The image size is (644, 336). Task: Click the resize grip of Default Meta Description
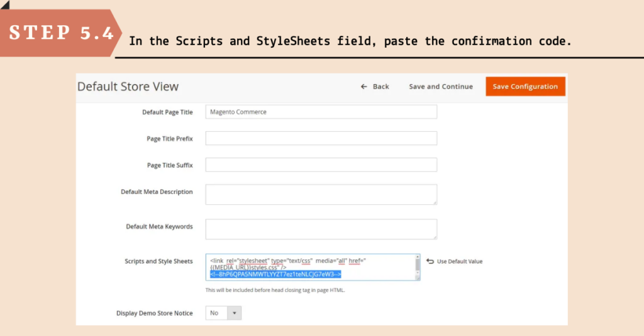coord(435,202)
